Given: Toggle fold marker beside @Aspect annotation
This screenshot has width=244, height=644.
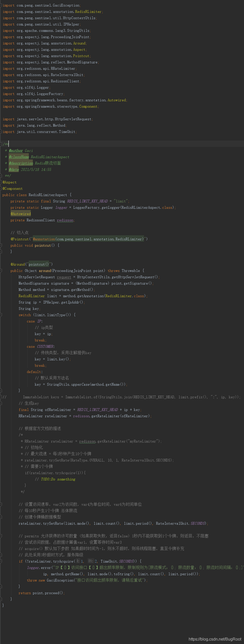Looking at the screenshot, I should pos(1,182).
